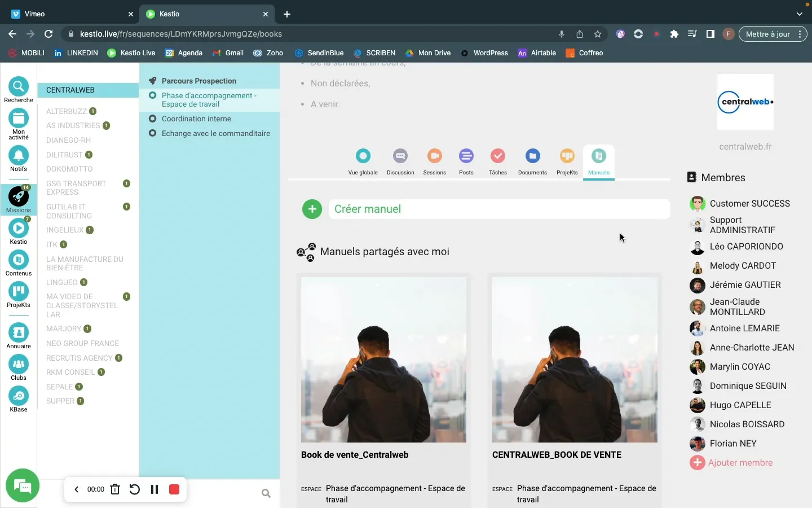Open Contenus sidebar icon

(19, 260)
